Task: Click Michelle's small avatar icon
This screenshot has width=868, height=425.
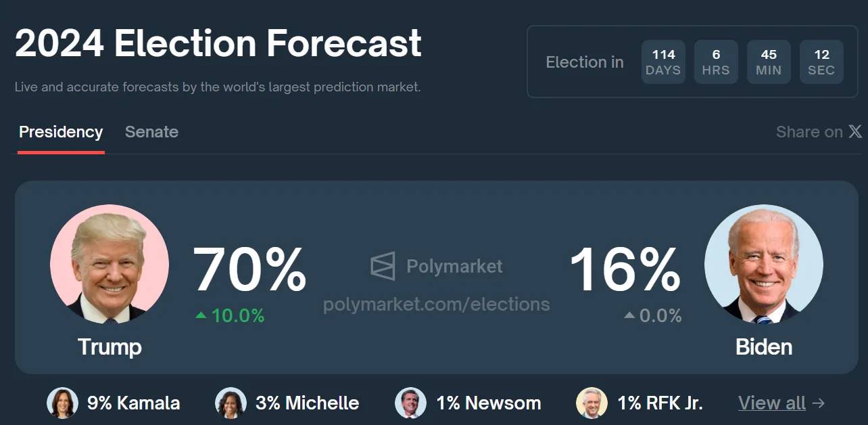Action: (x=231, y=403)
